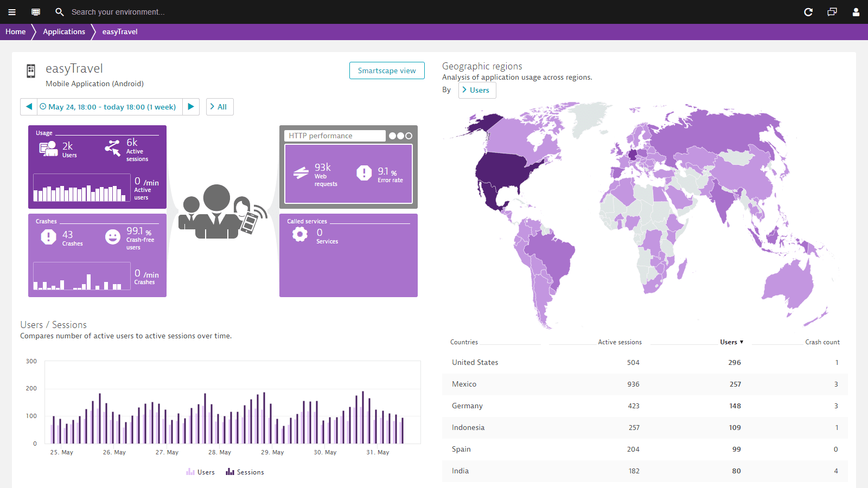This screenshot has height=488, width=868.
Task: Open Mexico row
Action: click(x=644, y=384)
